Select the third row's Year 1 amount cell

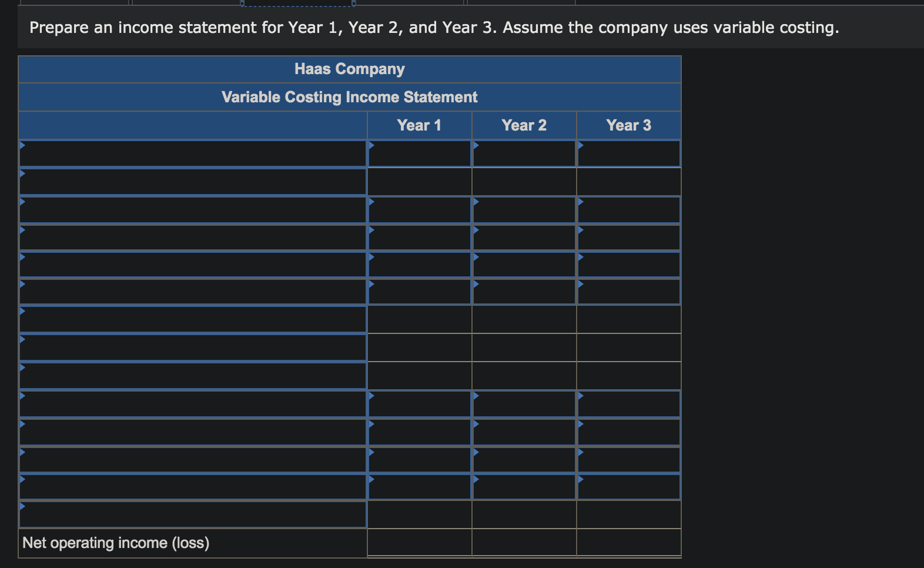coord(420,210)
